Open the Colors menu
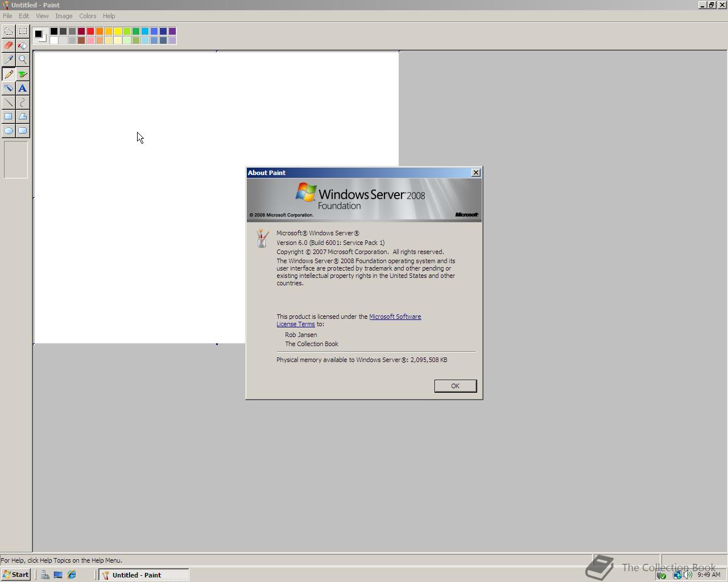The height and width of the screenshot is (582, 728). pos(88,16)
